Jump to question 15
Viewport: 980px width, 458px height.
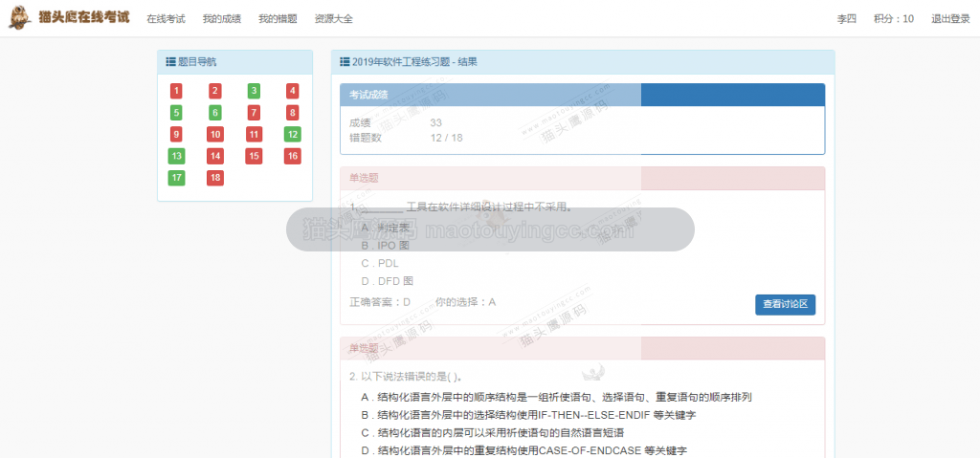pyautogui.click(x=254, y=156)
